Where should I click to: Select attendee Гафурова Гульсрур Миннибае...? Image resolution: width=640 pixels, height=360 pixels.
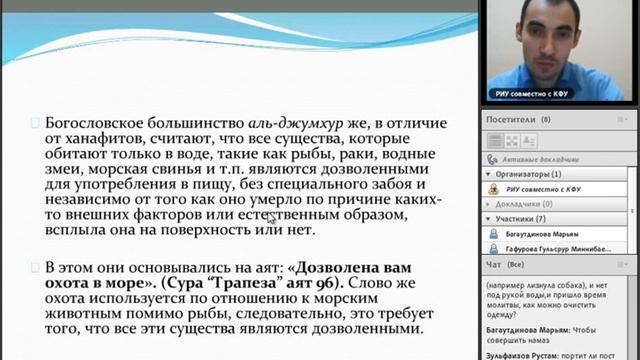(555, 248)
